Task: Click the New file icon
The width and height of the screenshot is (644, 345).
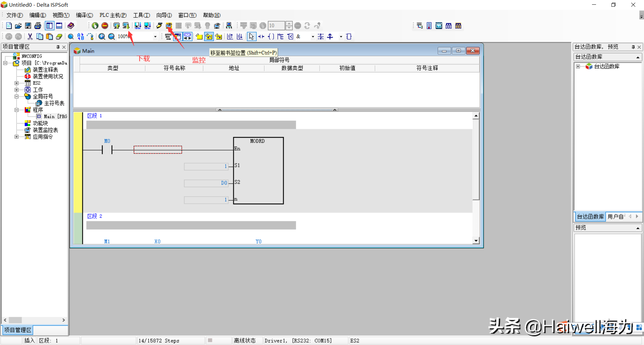Action: click(9, 26)
